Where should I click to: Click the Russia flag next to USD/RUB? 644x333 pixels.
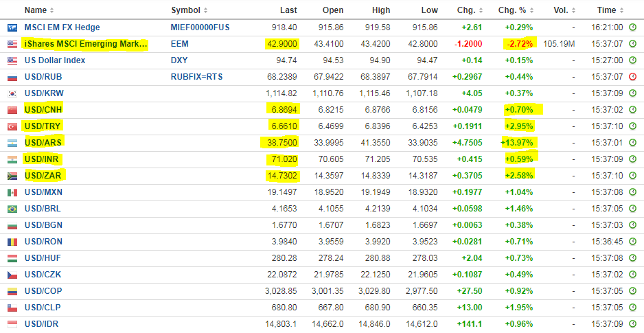[x=12, y=77]
